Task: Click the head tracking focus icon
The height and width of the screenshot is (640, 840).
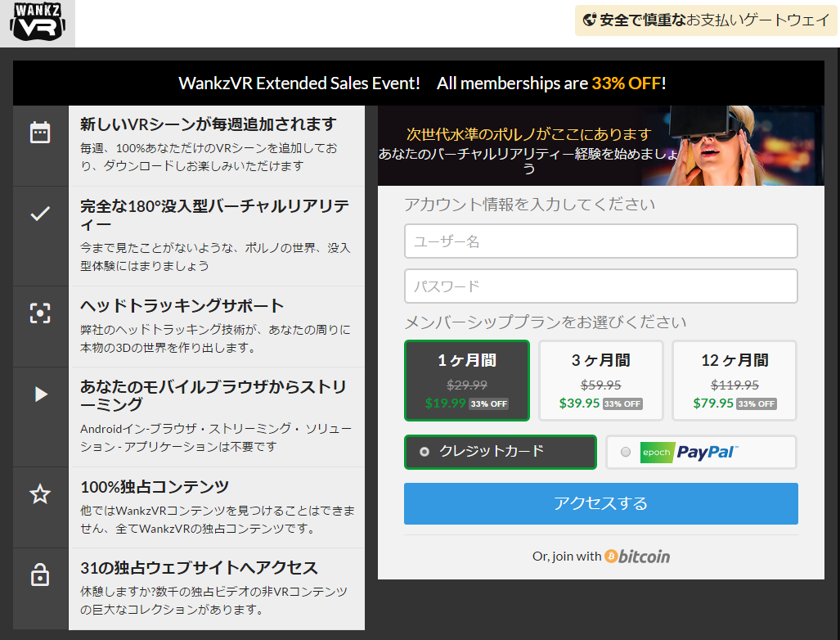Action: point(40,313)
